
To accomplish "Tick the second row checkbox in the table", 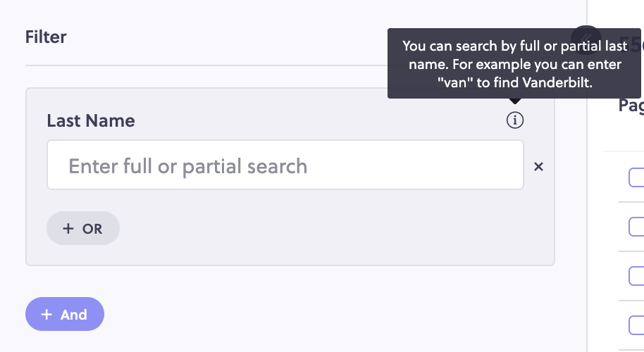I will click(x=636, y=227).
